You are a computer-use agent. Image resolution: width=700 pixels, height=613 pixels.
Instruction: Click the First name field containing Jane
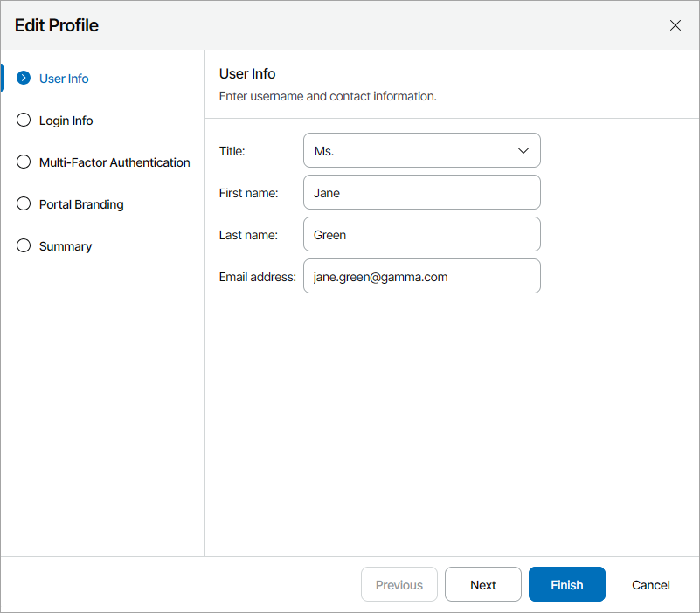tap(421, 192)
